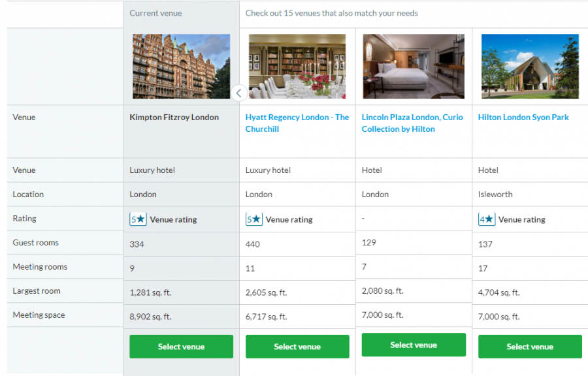This screenshot has width=588, height=376.
Task: Select venue for Hilton Syon Park column
Action: (x=530, y=347)
